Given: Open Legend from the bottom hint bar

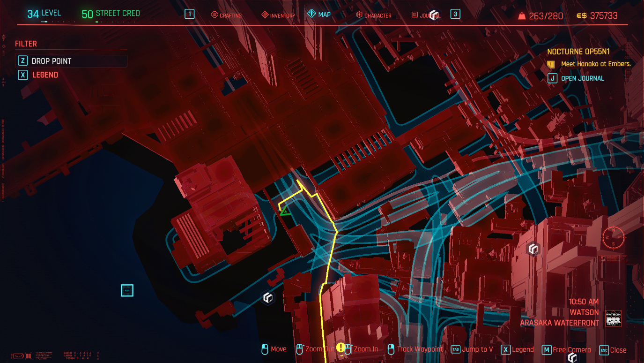Looking at the screenshot, I should (518, 349).
